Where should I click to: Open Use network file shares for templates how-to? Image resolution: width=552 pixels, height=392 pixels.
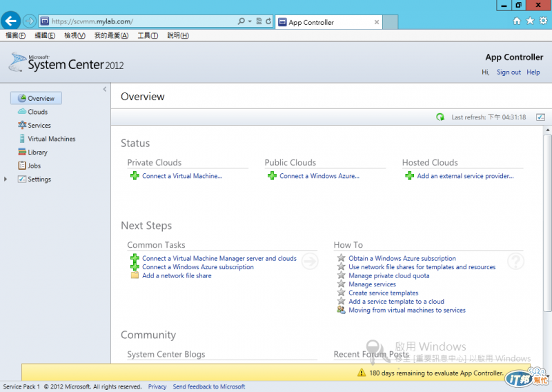coord(422,267)
